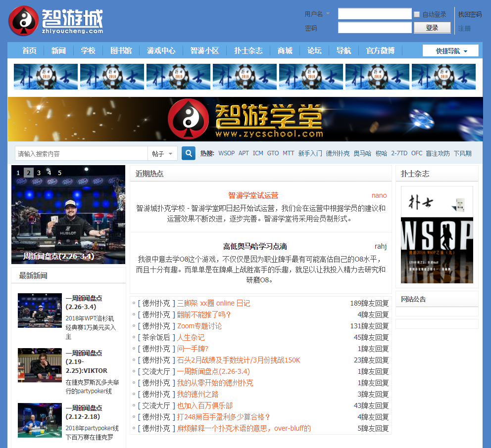Screen dimensions: 491x448
Task: Open 高低奥马哈学习点滴 article title
Action: click(x=255, y=247)
